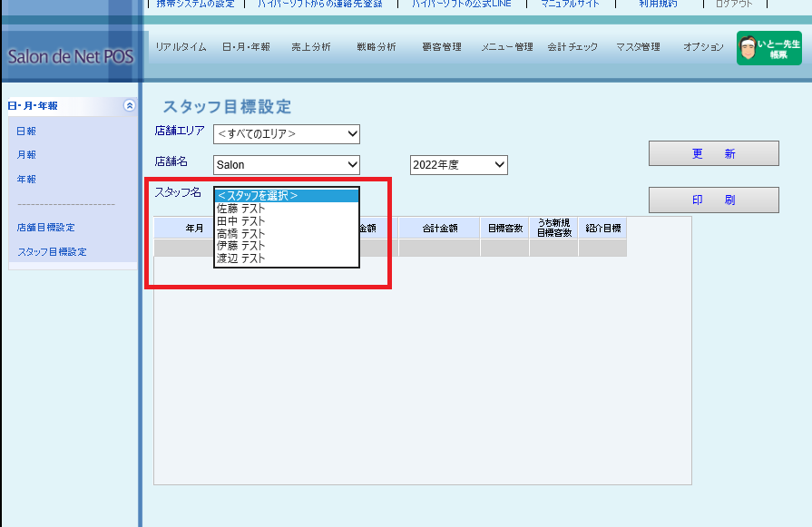The width and height of the screenshot is (812, 527).
Task: Open 日報 in the sidebar
Action: [x=26, y=132]
